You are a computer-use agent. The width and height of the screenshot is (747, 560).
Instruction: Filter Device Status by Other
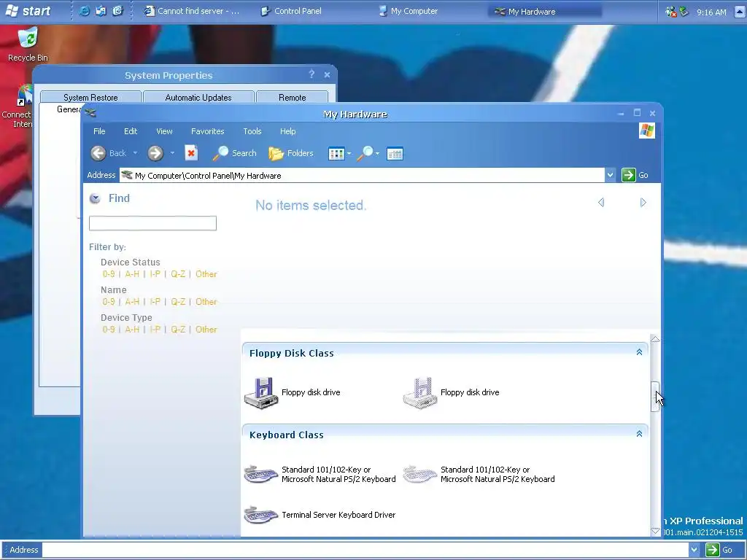(x=206, y=274)
